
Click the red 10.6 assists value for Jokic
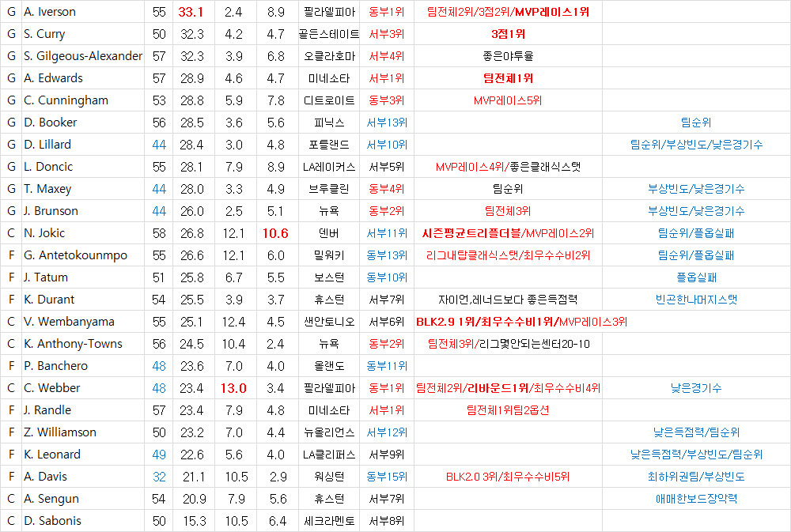coord(275,233)
